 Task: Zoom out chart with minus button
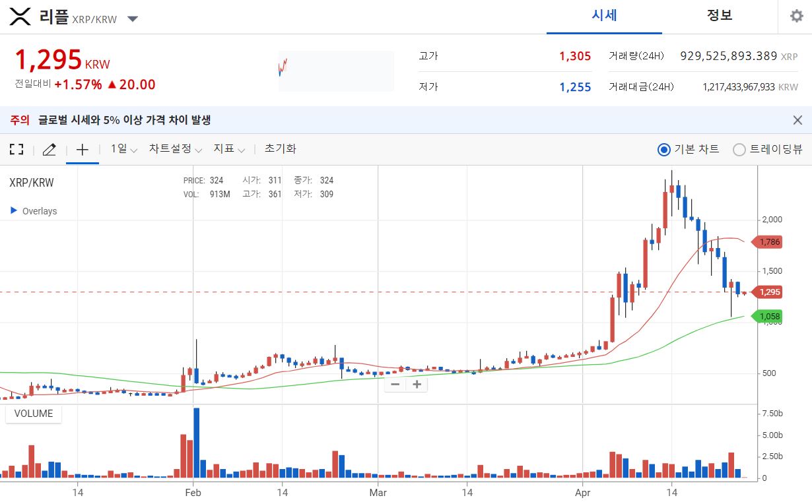tap(395, 384)
